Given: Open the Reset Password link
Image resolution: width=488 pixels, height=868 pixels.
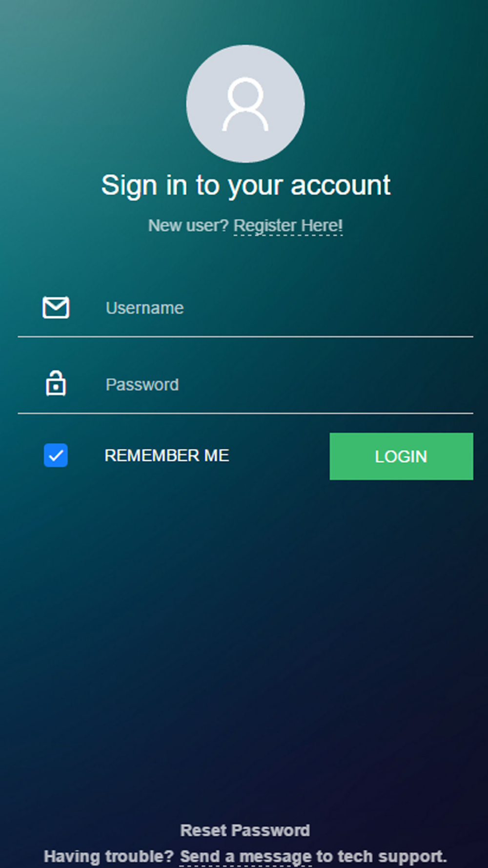Looking at the screenshot, I should [x=245, y=830].
